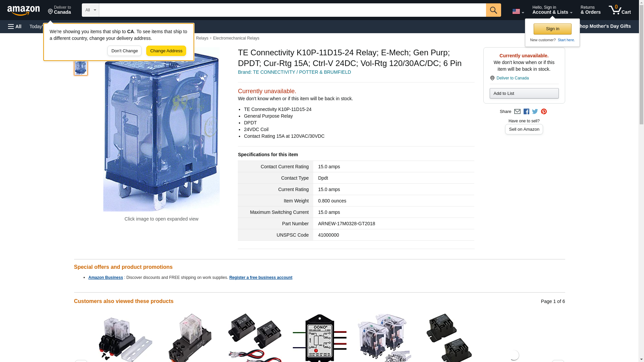Click the Amazon logo
This screenshot has width=644, height=362.
23,10
